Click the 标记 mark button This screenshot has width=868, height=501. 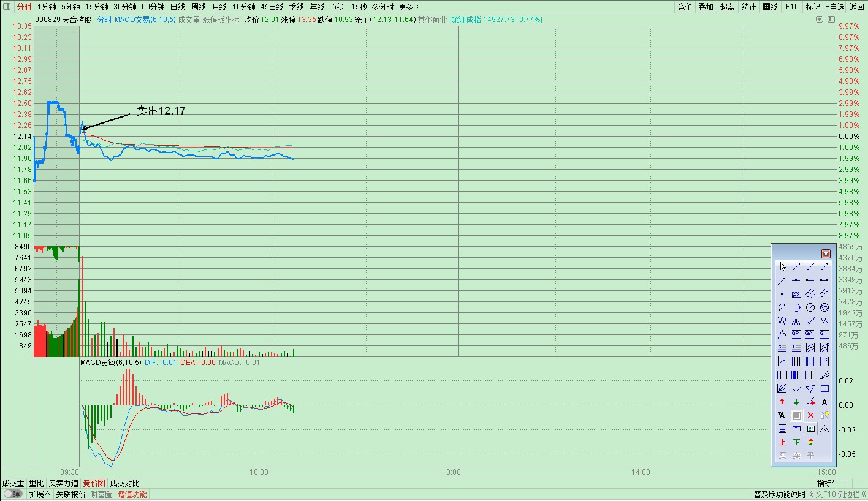pos(813,7)
